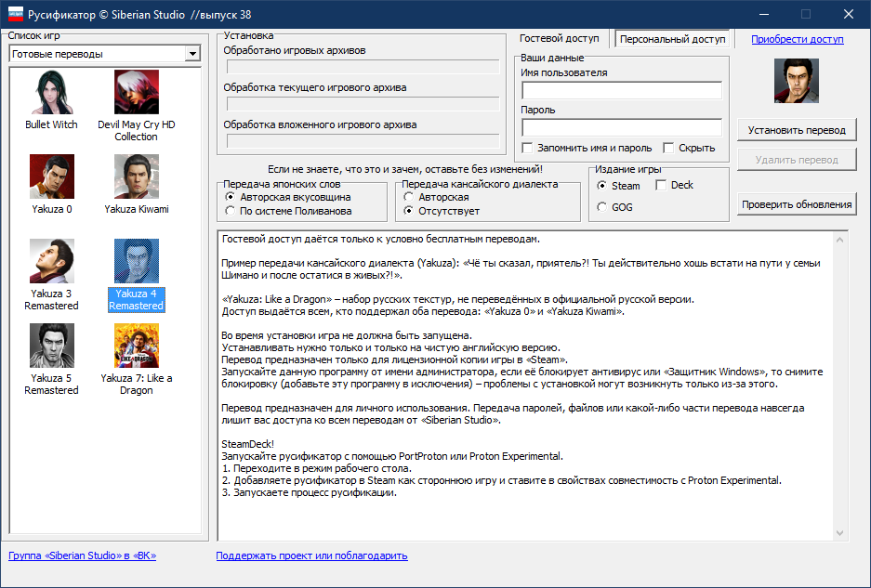The height and width of the screenshot is (588, 871).
Task: Click the 'Bullet Witch' game label
Action: (x=52, y=124)
